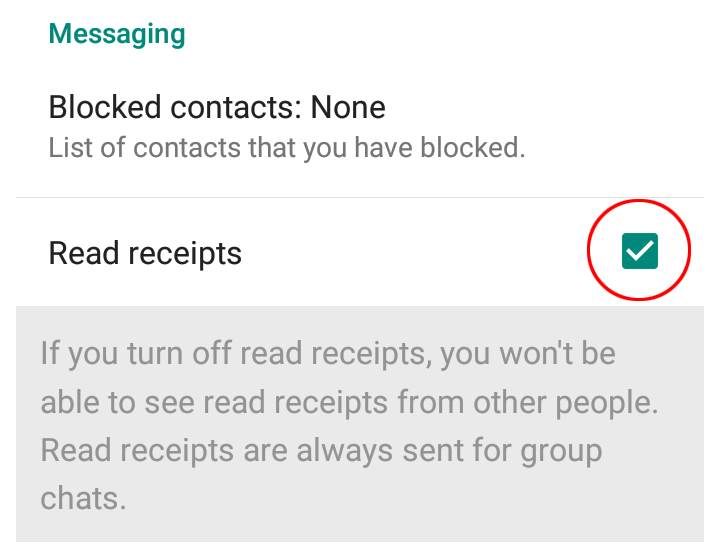This screenshot has width=720, height=558.
Task: Click the word 'None' in Blocked contacts
Action: coord(348,107)
